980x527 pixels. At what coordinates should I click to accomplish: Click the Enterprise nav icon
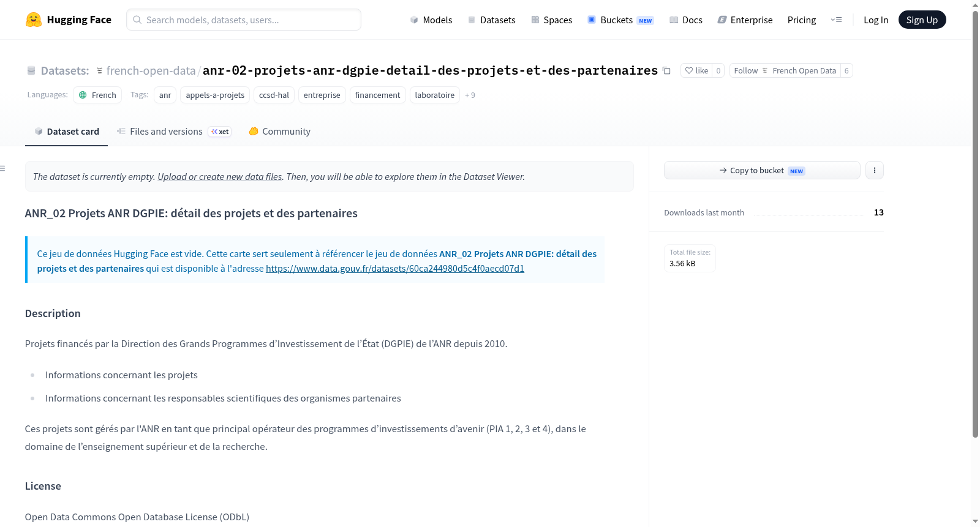point(722,20)
